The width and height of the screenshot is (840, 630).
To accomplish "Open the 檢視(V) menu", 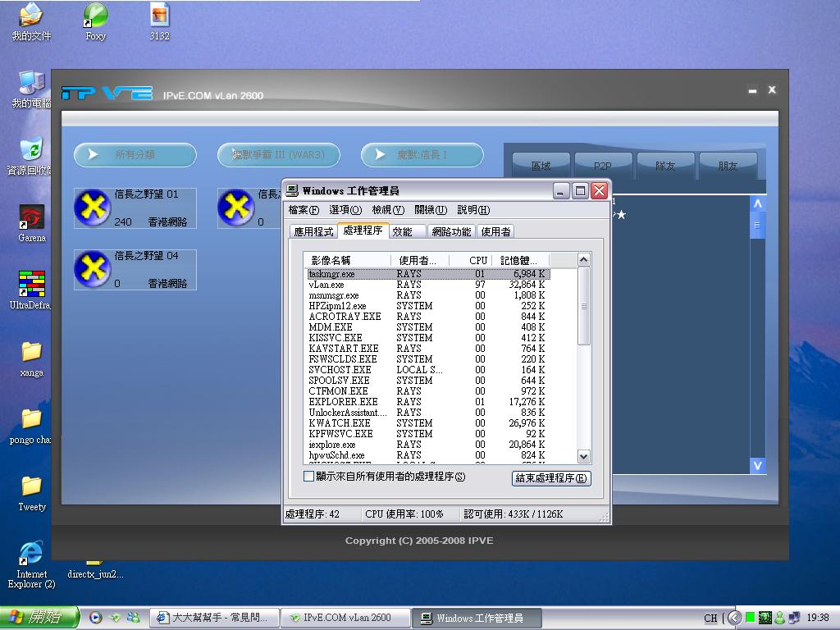I will tap(388, 210).
